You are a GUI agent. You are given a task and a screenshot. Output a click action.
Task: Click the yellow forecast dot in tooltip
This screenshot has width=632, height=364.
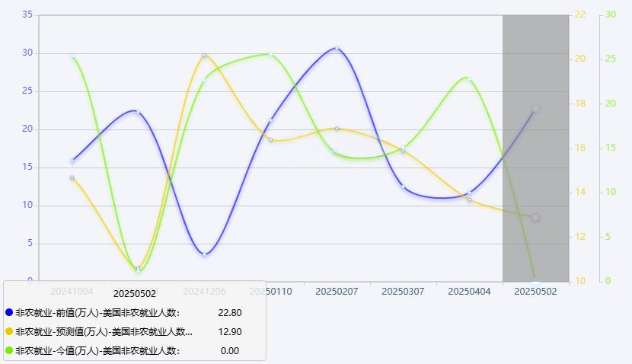pyautogui.click(x=9, y=331)
